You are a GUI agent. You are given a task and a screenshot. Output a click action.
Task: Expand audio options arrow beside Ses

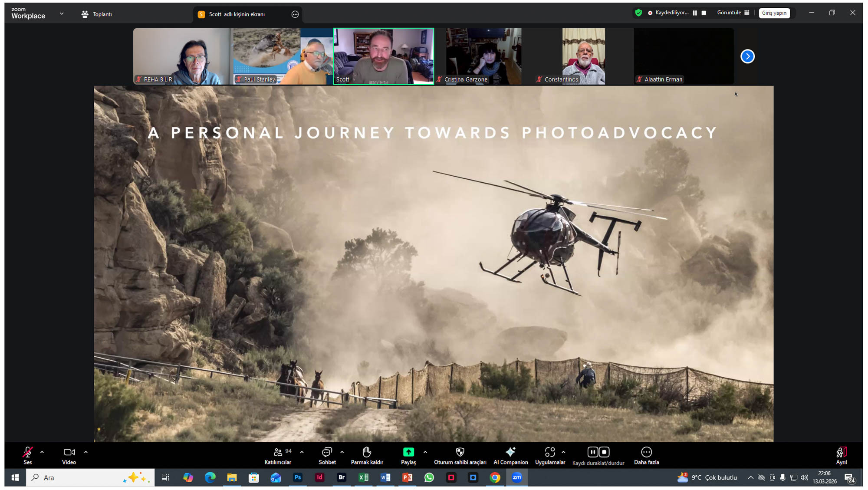[x=42, y=452]
